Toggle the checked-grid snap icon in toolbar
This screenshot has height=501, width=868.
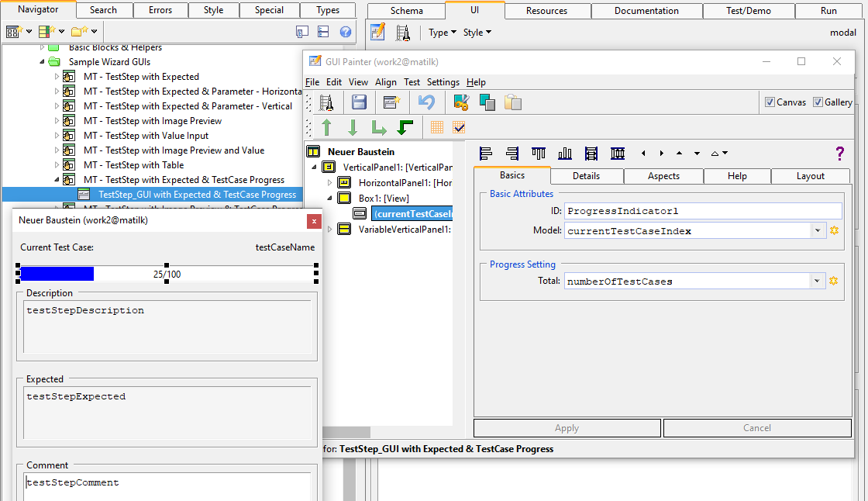459,128
